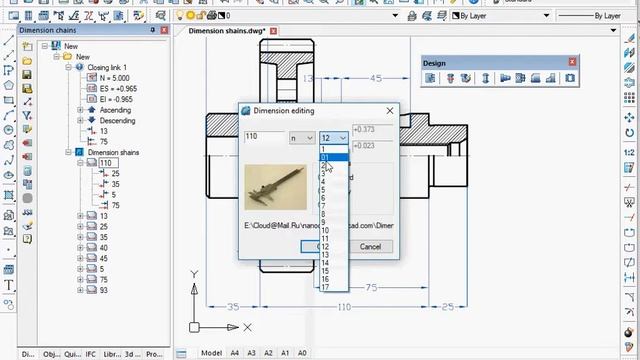Viewport: 640px width, 360px height.
Task: Click the printer icon in layer toolbar
Action: (x=211, y=16)
